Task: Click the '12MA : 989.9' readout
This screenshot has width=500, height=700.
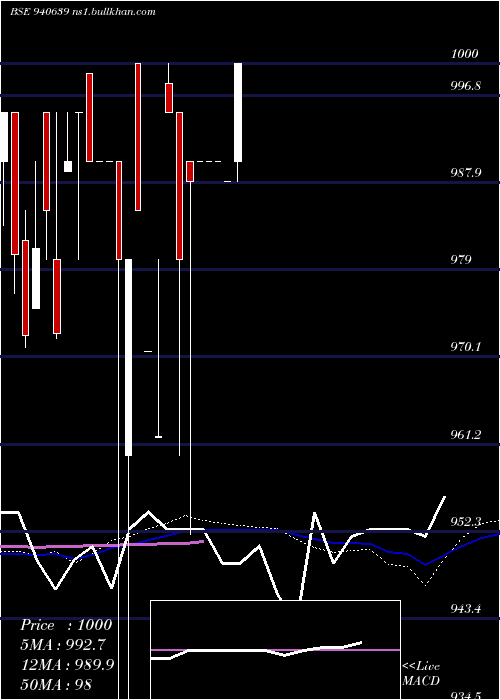Action: pos(67,664)
